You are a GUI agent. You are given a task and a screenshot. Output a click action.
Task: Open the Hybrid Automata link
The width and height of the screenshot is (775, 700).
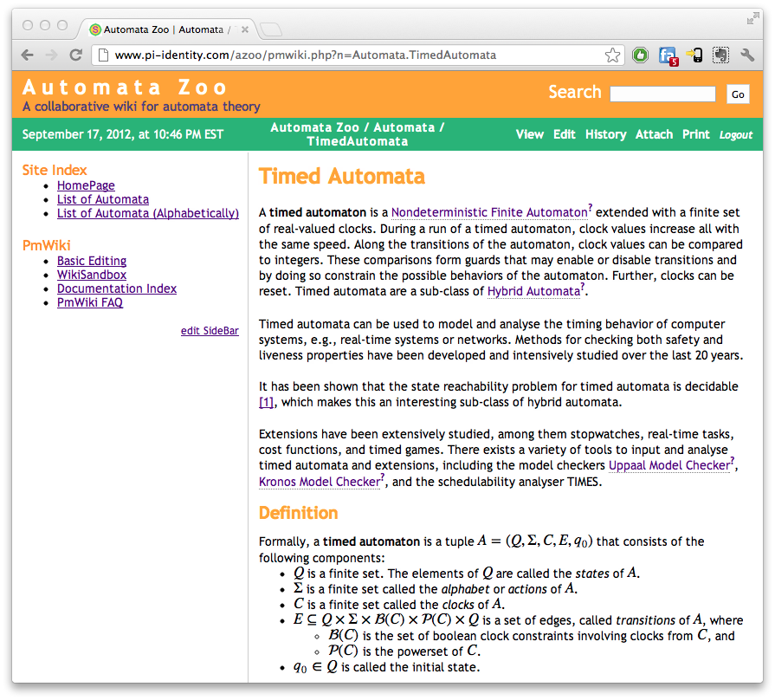tap(533, 291)
